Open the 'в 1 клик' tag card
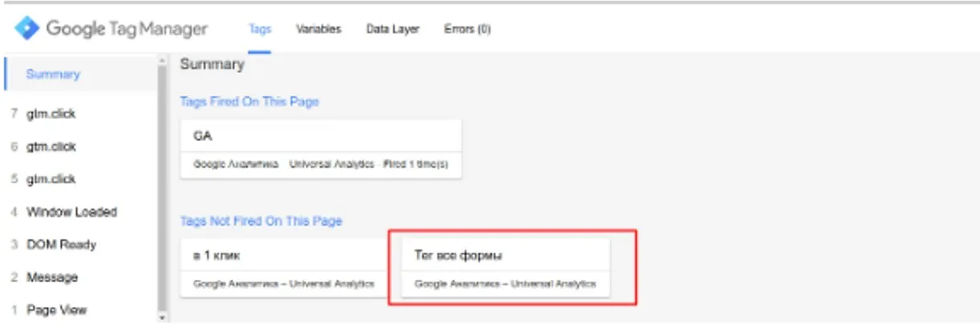The height and width of the screenshot is (324, 980). click(285, 268)
